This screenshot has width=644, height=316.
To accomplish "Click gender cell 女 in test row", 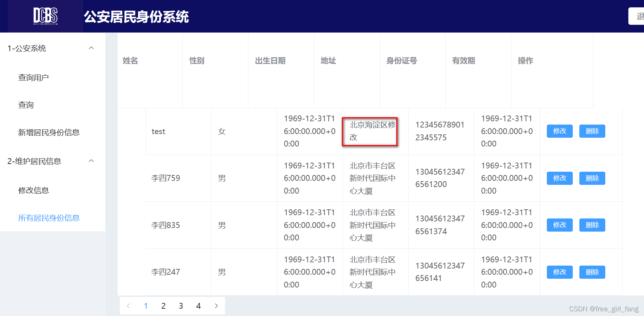I will [222, 132].
